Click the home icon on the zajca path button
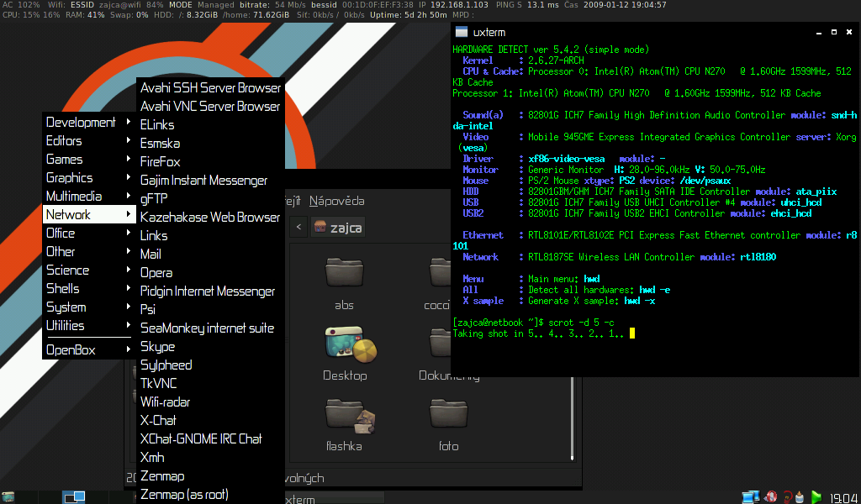This screenshot has height=504, width=861. (320, 227)
